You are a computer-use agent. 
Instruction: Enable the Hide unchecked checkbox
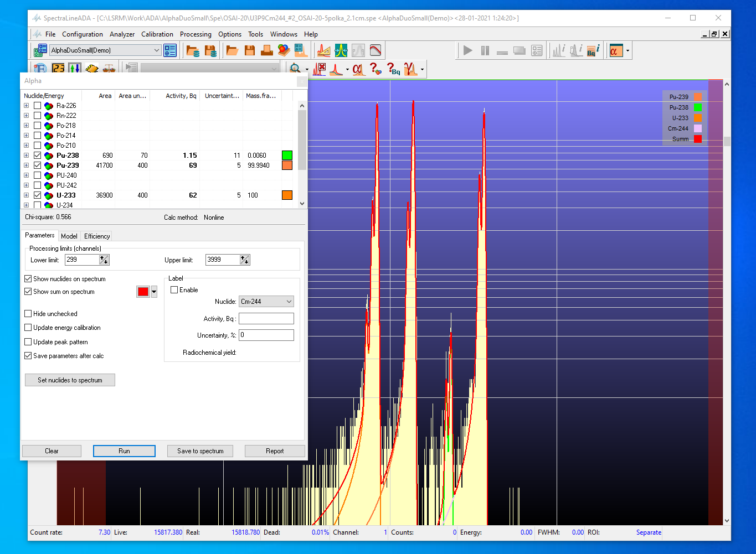(28, 314)
